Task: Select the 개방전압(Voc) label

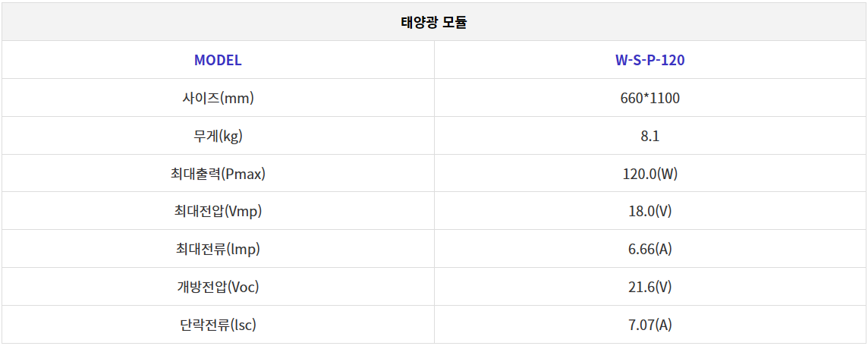Action: pyautogui.click(x=218, y=287)
